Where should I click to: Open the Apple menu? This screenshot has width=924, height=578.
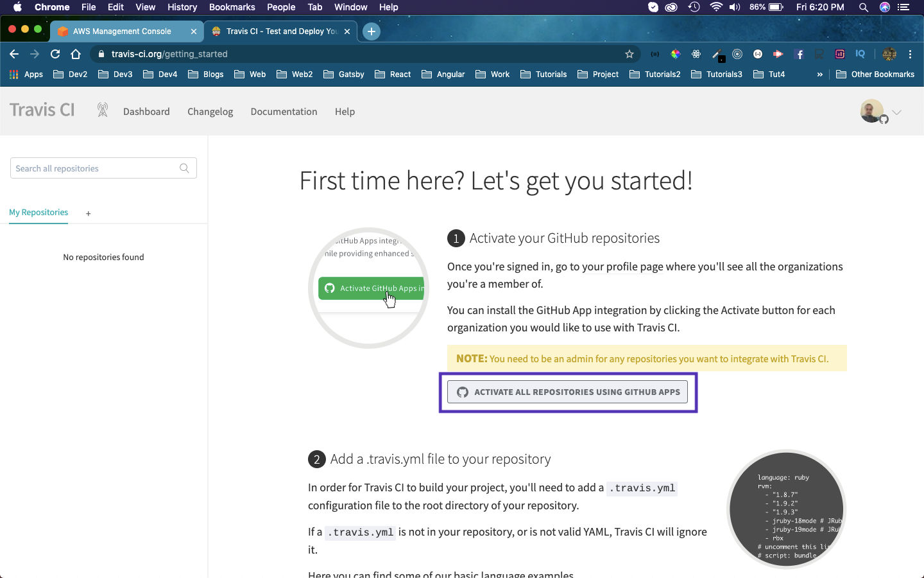click(17, 7)
